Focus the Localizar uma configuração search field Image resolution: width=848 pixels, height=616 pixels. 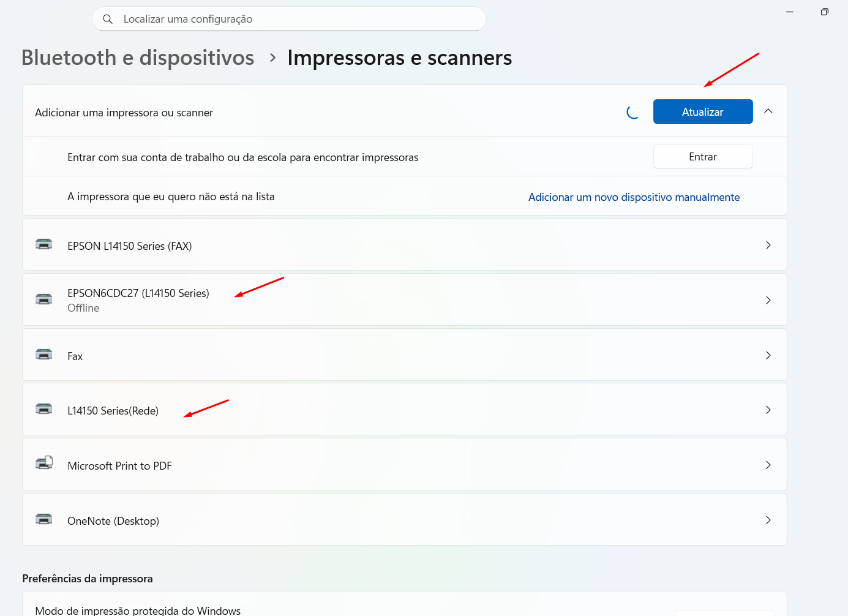[294, 19]
